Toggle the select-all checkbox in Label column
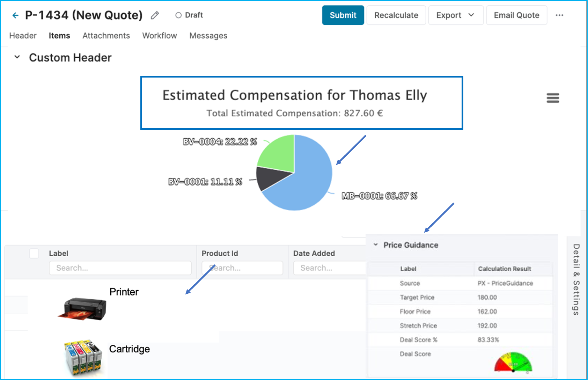 click(x=34, y=254)
